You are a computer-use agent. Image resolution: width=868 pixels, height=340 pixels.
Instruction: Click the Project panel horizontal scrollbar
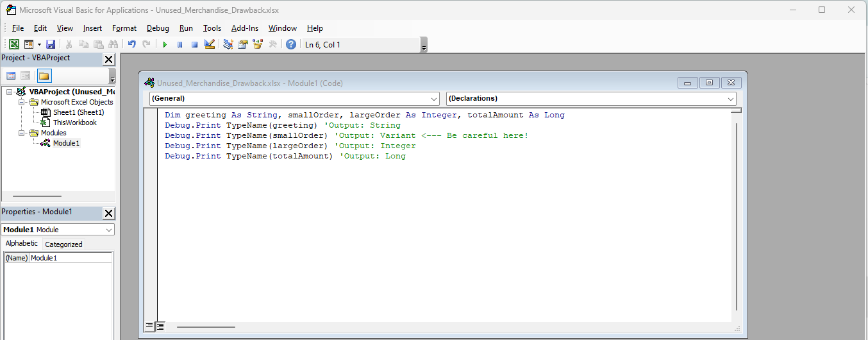[37, 196]
